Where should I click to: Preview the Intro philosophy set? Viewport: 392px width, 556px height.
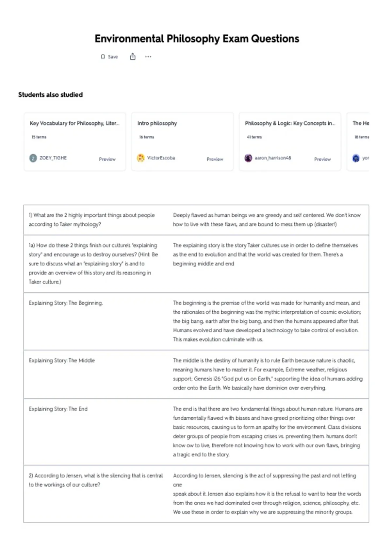coord(215,159)
